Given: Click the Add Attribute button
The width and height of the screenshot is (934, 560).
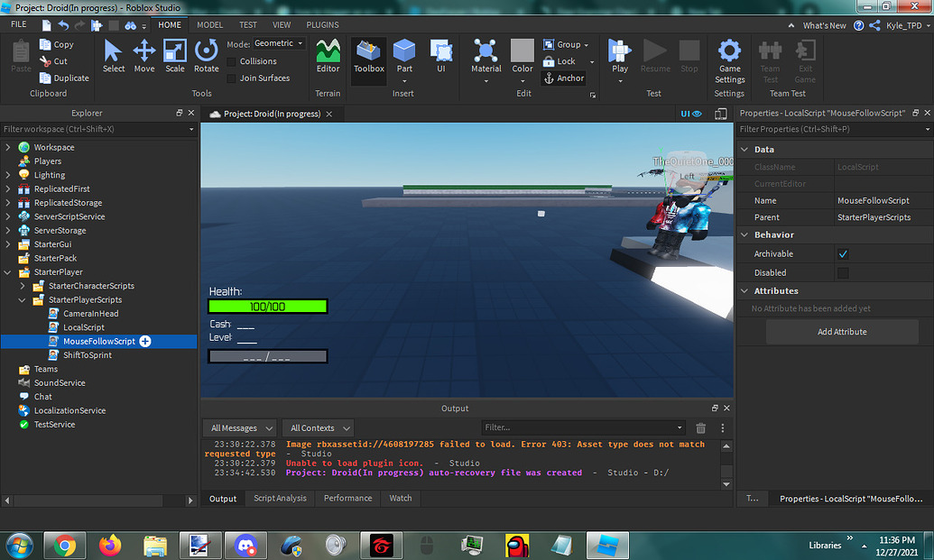Looking at the screenshot, I should click(842, 332).
